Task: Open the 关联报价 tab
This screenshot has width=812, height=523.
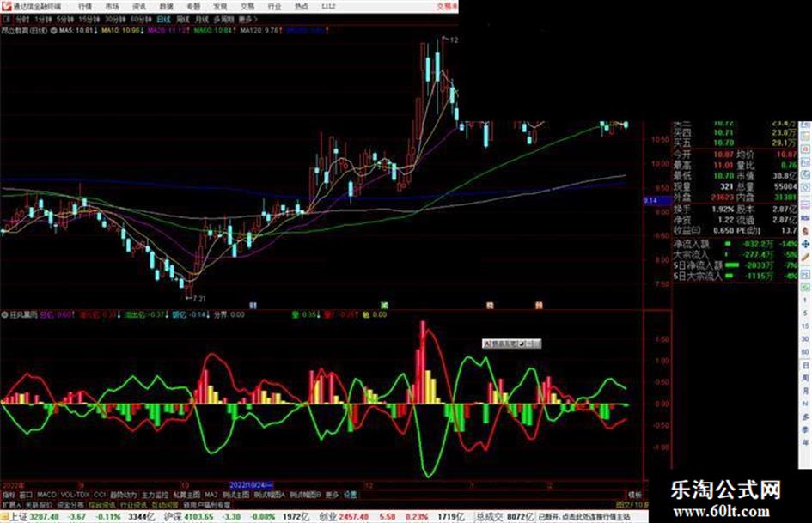Action: click(x=39, y=504)
